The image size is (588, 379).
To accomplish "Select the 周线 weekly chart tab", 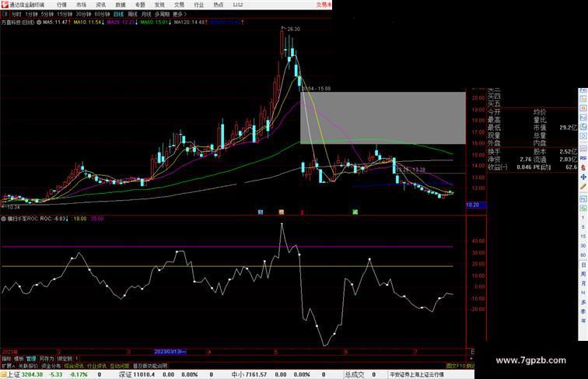I will coord(132,14).
